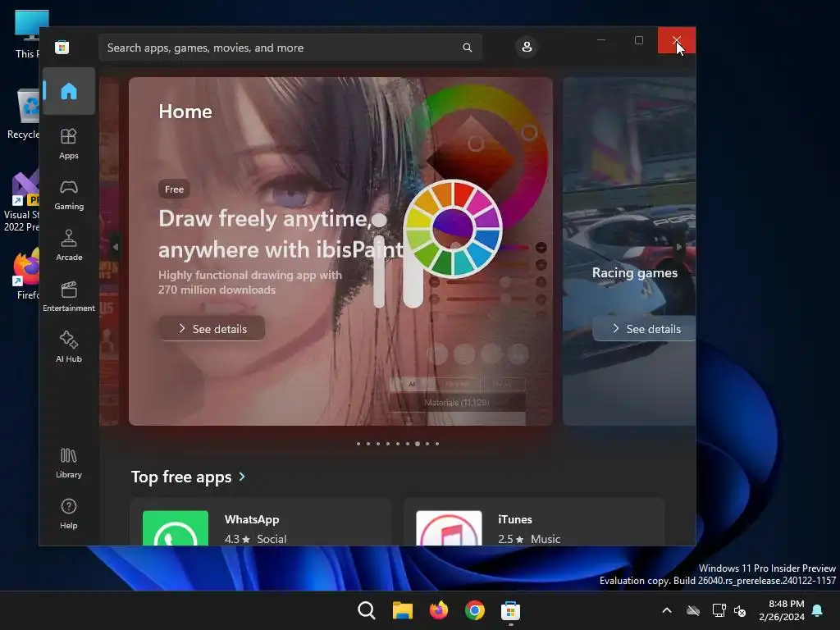Screen dimensions: 840x630
Task: Open the iTunes app title
Action: tap(515, 519)
